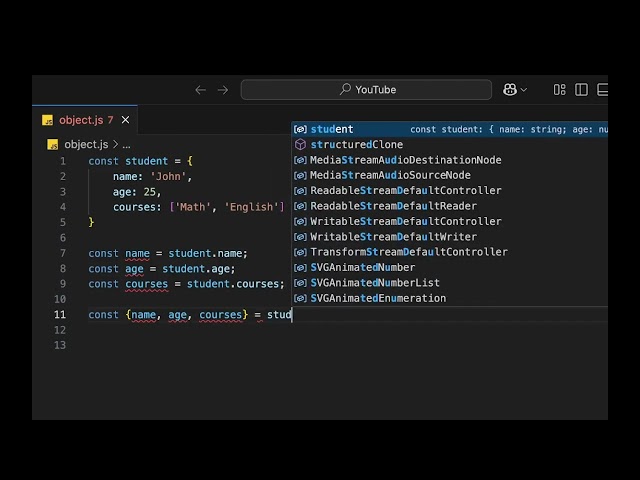The image size is (640, 480).
Task: Click the age value 25 on line 3
Action: tap(149, 192)
